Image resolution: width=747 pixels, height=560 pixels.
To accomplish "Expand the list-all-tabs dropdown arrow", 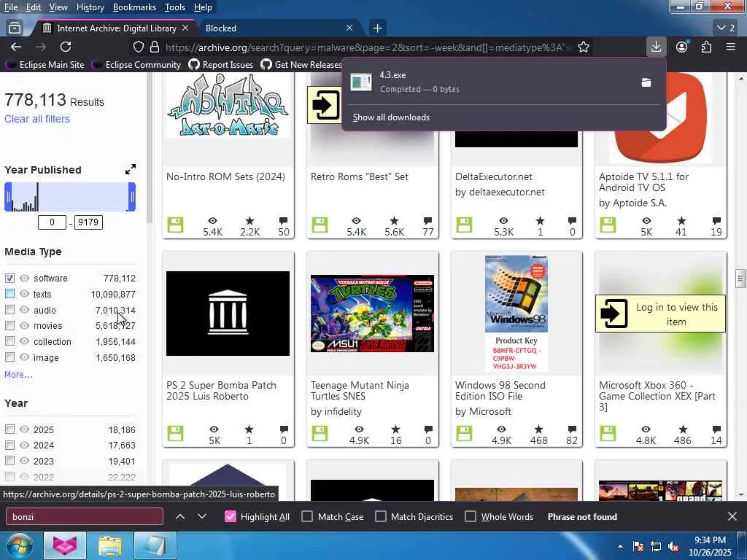I will (727, 28).
